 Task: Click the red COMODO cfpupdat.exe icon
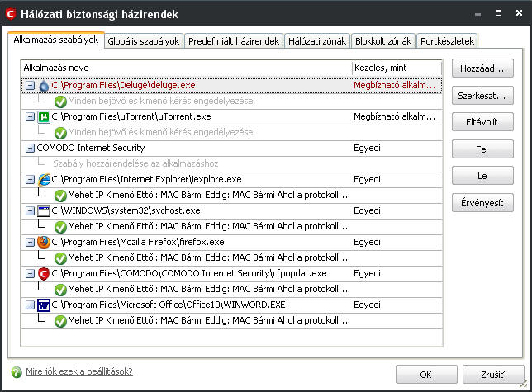tap(44, 274)
